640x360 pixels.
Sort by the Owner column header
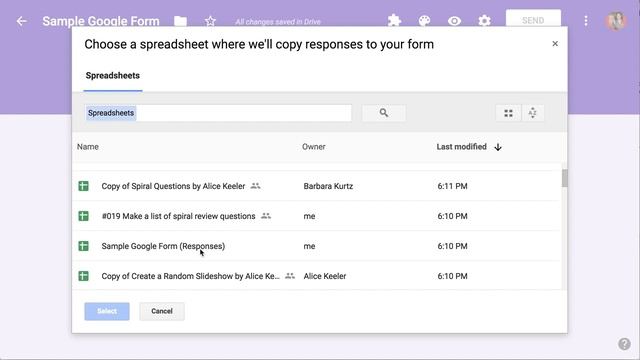coord(313,147)
